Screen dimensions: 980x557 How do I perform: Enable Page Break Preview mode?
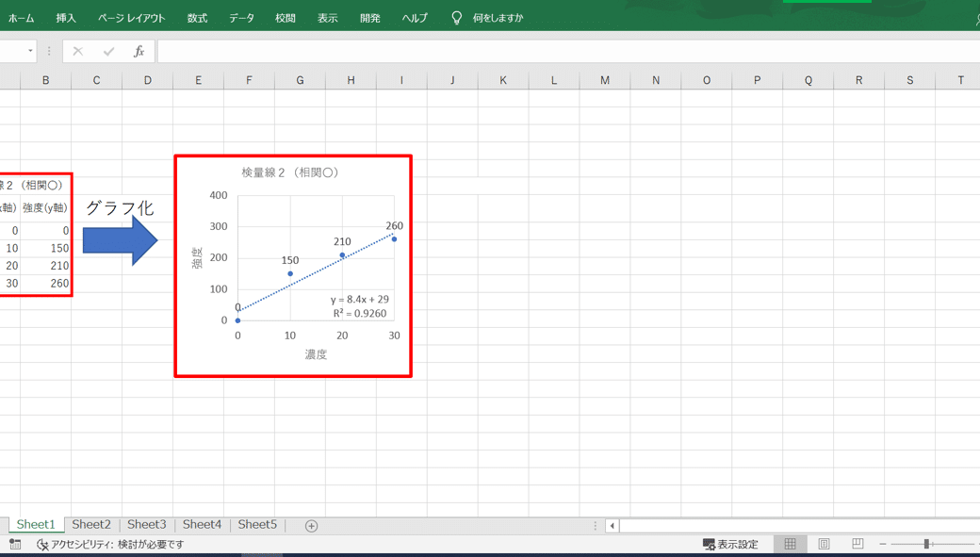coord(857,544)
